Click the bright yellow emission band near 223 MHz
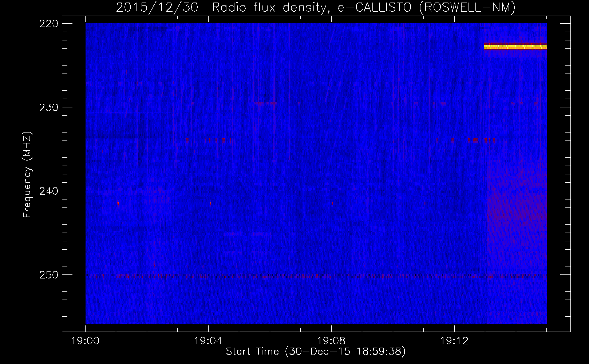This screenshot has height=364, width=589. coord(515,47)
